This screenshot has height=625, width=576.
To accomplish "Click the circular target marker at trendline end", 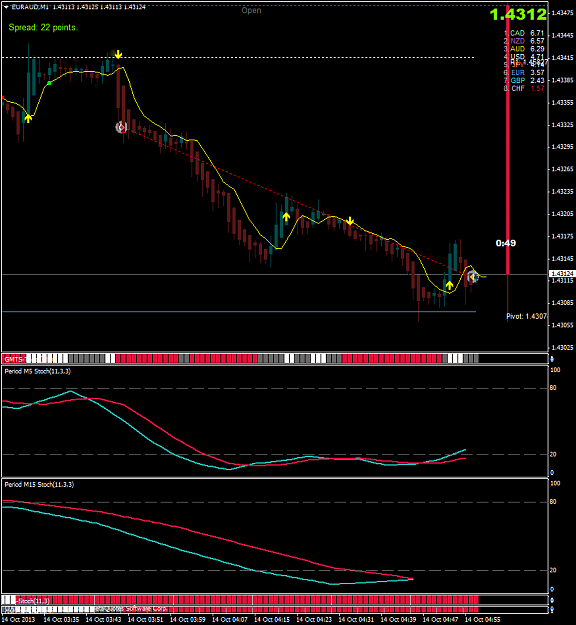I will (472, 277).
